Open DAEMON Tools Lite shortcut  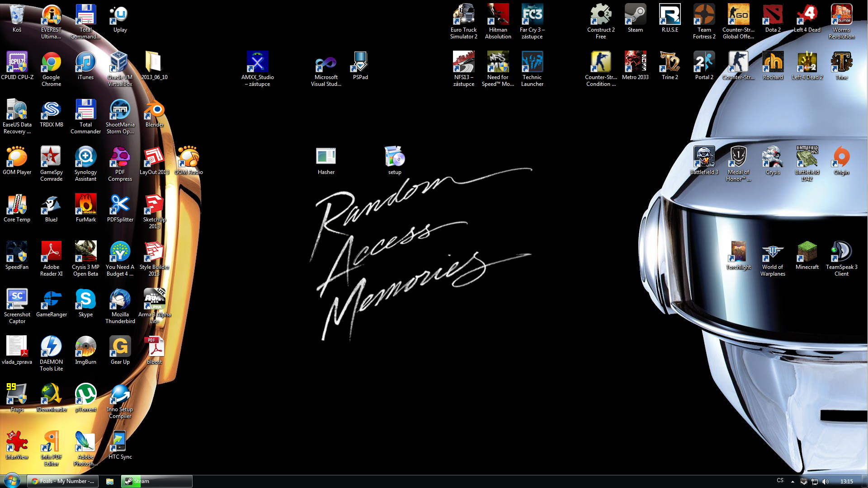pyautogui.click(x=51, y=354)
